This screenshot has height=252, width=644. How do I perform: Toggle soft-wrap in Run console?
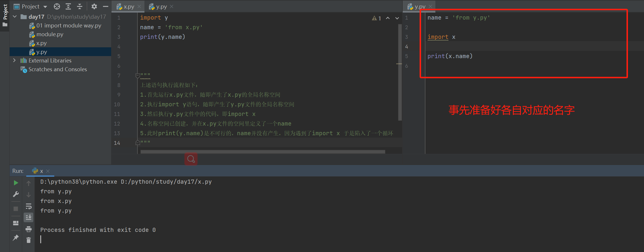(x=29, y=206)
